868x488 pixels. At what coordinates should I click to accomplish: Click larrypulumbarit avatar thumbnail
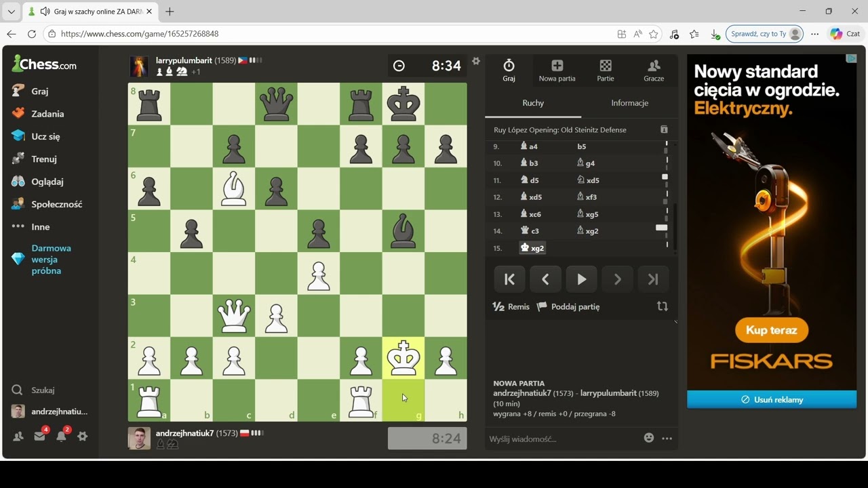(139, 66)
